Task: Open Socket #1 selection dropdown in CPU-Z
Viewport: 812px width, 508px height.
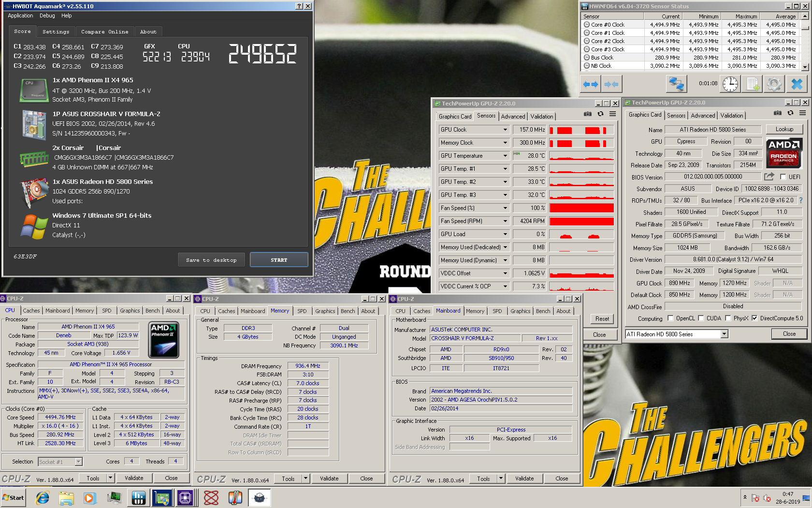Action: (60, 462)
